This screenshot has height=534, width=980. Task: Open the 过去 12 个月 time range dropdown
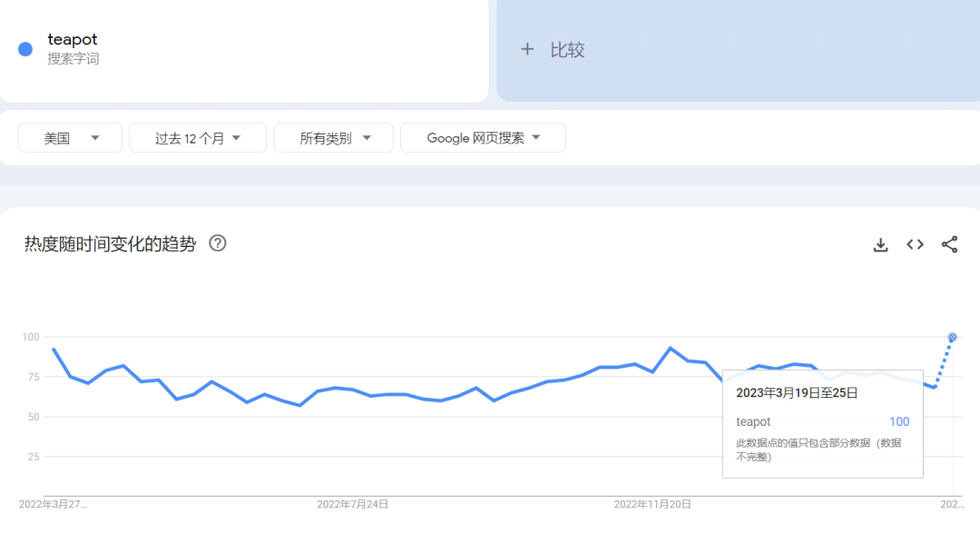[x=197, y=138]
